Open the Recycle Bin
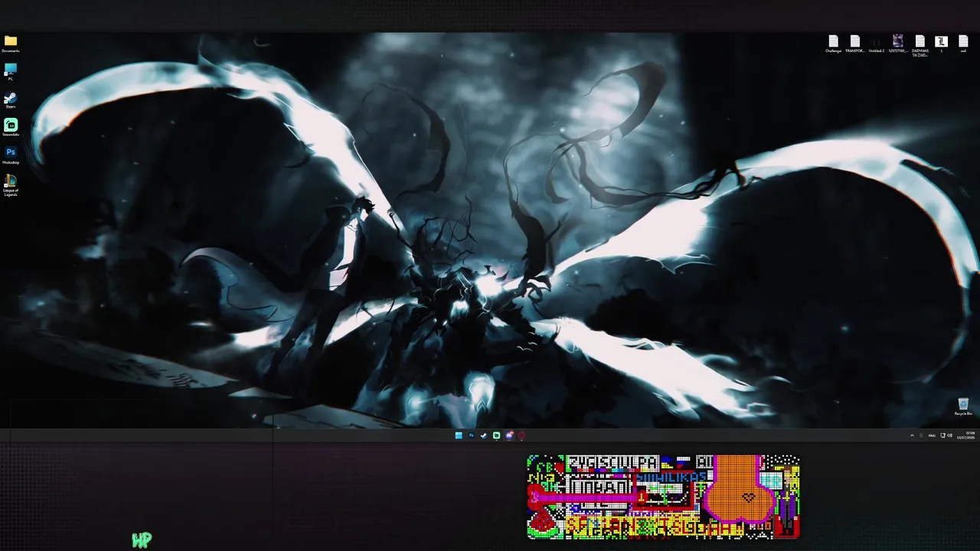The height and width of the screenshot is (551, 980). coord(963,406)
